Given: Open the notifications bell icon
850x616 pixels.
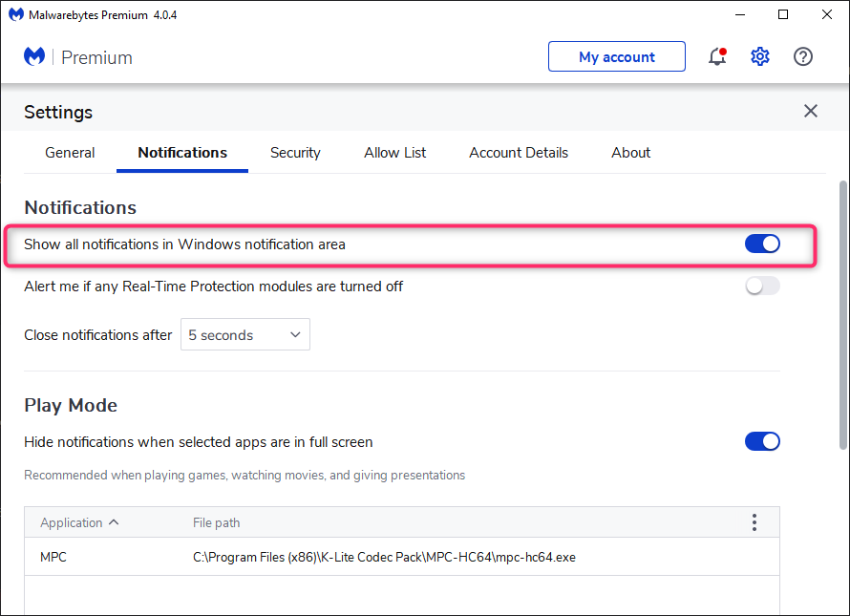Looking at the screenshot, I should point(717,56).
